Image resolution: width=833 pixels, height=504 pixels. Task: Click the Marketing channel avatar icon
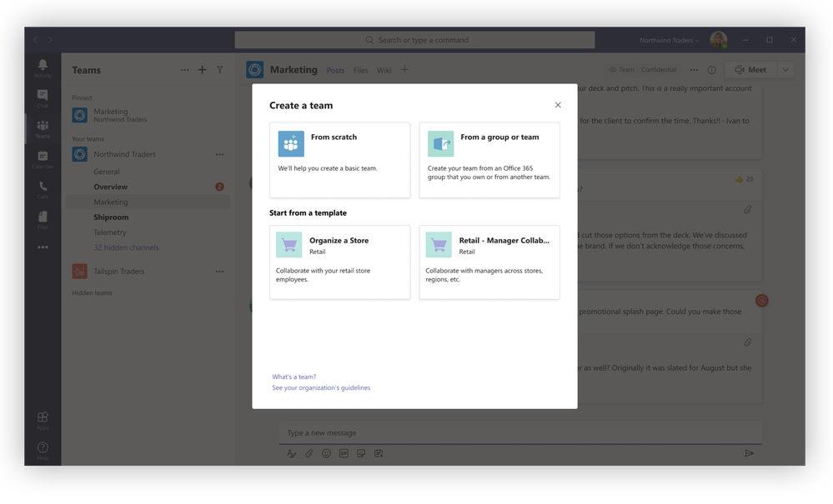coord(255,70)
